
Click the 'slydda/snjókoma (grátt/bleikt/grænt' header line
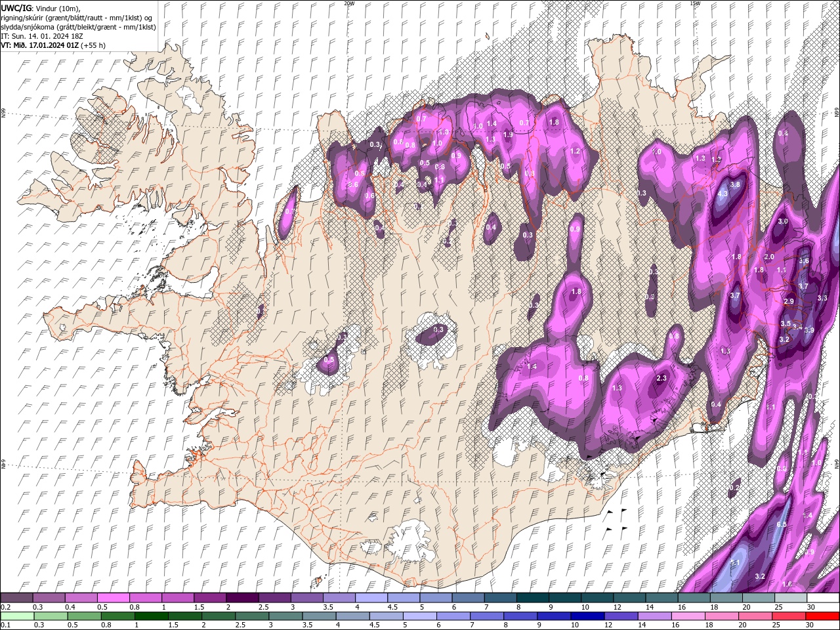(77, 27)
